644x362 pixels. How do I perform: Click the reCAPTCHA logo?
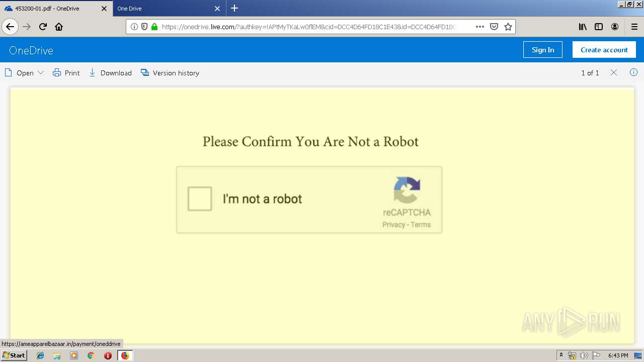(x=407, y=190)
